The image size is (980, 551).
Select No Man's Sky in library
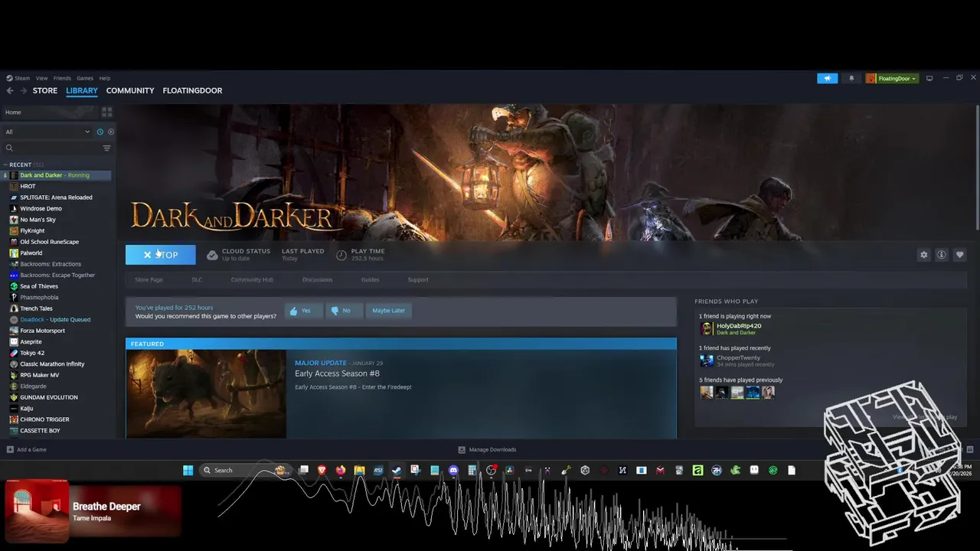click(x=38, y=220)
